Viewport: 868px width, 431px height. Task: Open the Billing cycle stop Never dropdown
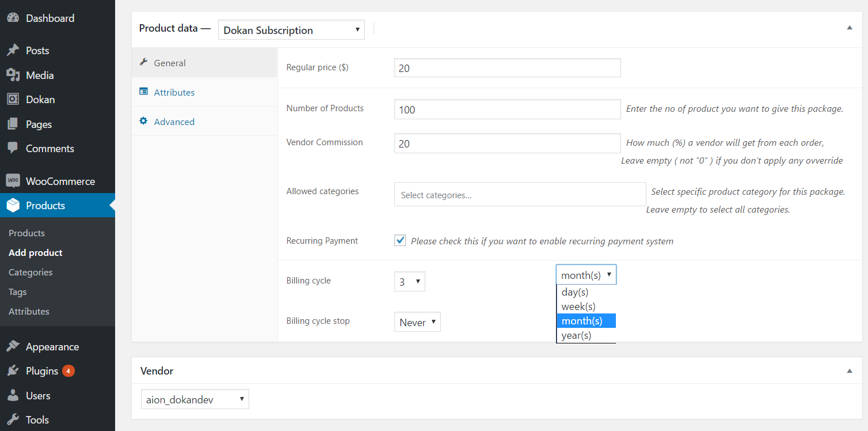tap(417, 322)
